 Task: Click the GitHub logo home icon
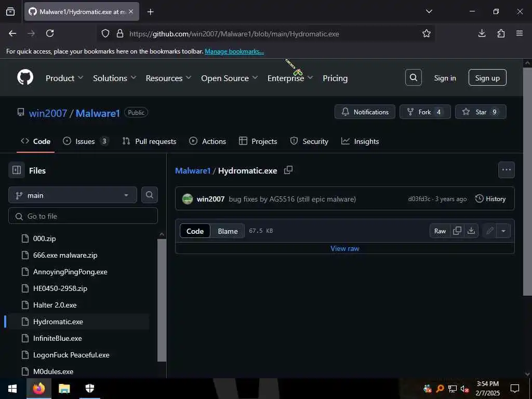coord(25,78)
